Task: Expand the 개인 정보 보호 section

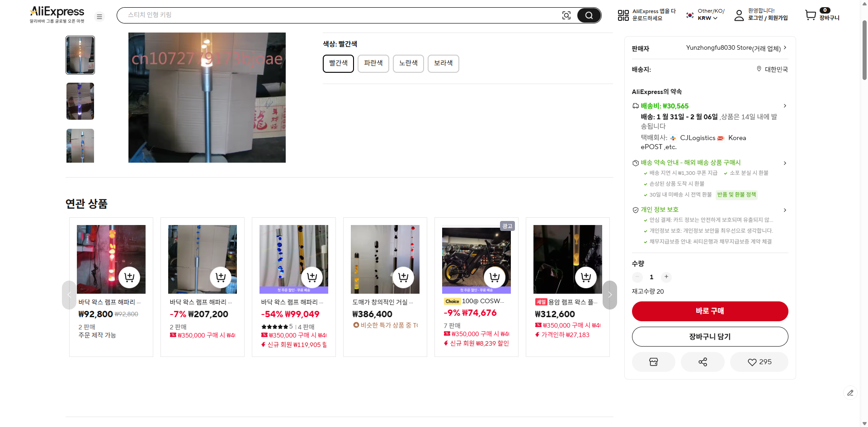Action: tap(785, 210)
